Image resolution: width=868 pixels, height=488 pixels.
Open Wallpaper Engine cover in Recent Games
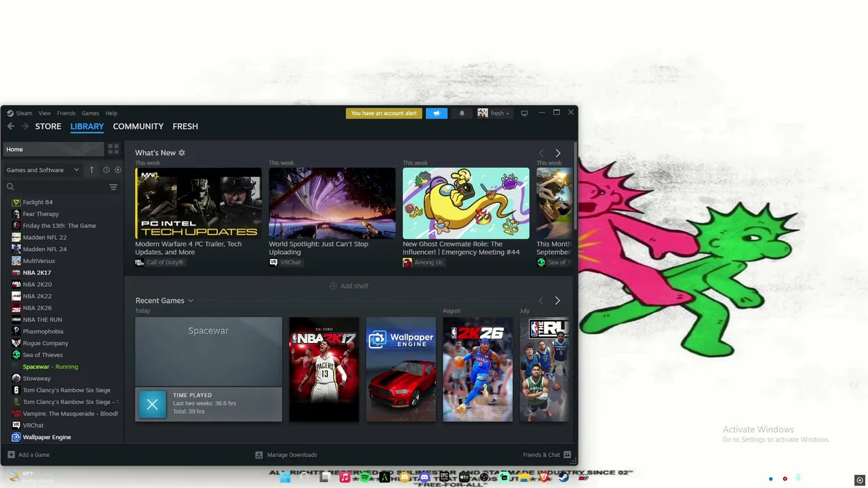[401, 369]
